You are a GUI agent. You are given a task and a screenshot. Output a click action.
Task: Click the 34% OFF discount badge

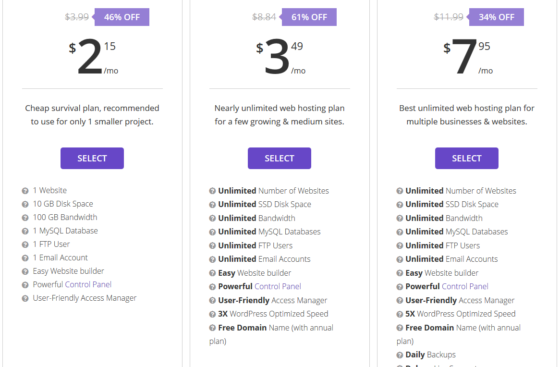pyautogui.click(x=496, y=17)
